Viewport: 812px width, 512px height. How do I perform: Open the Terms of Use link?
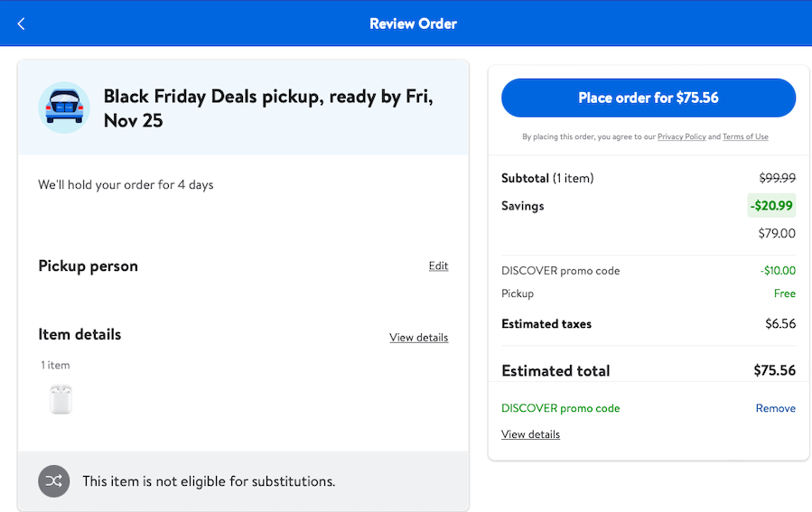[x=745, y=137]
